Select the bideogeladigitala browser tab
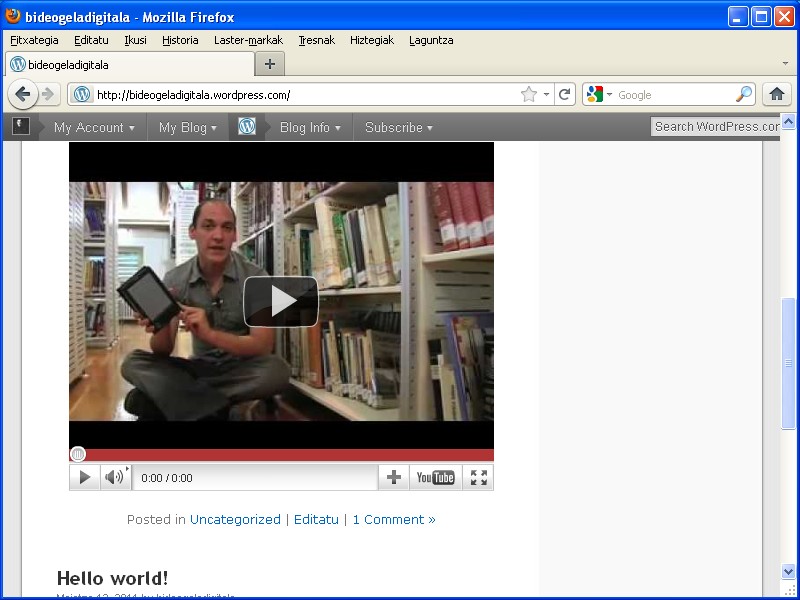800x600 pixels. (x=130, y=64)
